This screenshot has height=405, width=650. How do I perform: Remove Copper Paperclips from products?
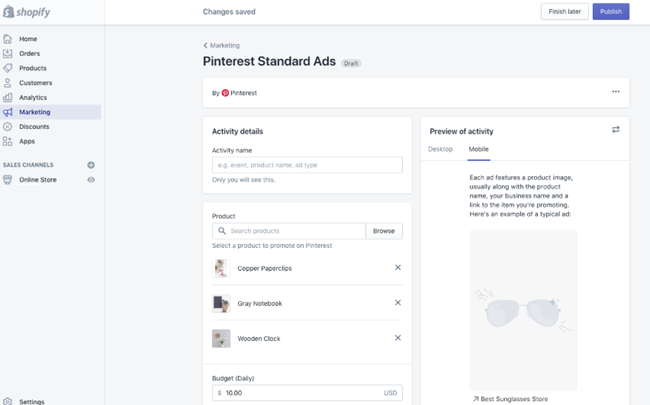[397, 267]
